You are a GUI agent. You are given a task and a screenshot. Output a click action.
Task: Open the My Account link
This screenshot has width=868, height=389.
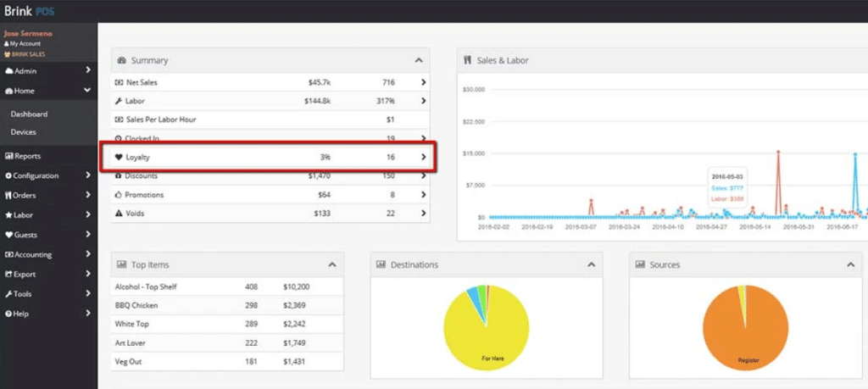[25, 43]
